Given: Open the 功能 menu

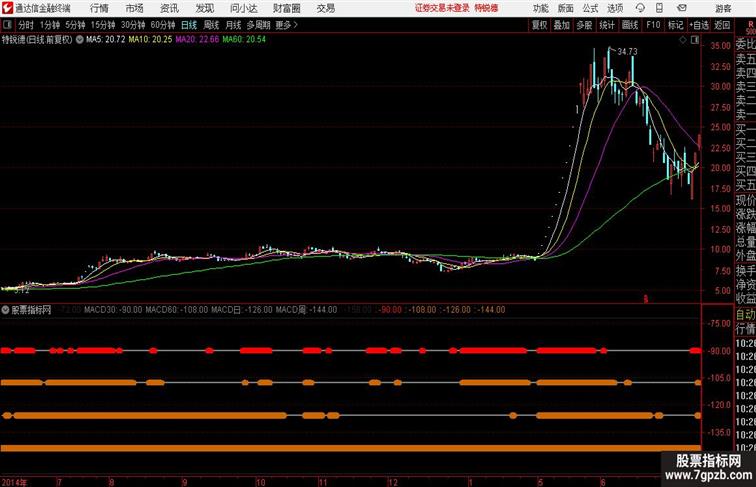Looking at the screenshot, I should pos(540,8).
